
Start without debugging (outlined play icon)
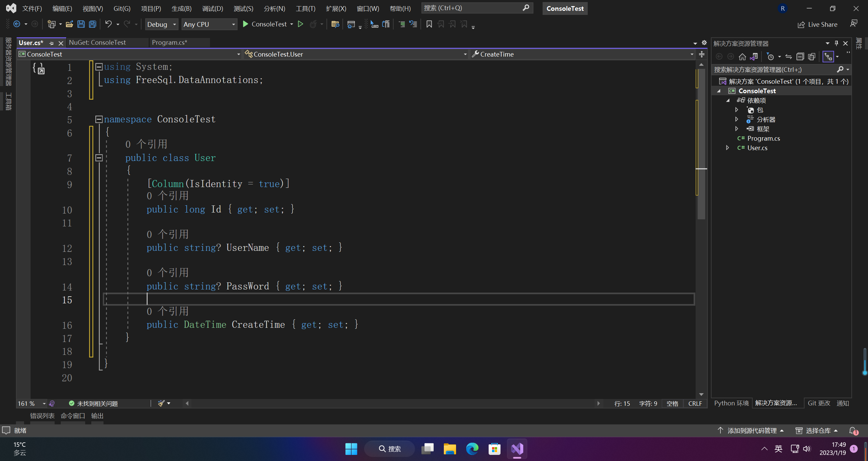click(x=300, y=24)
